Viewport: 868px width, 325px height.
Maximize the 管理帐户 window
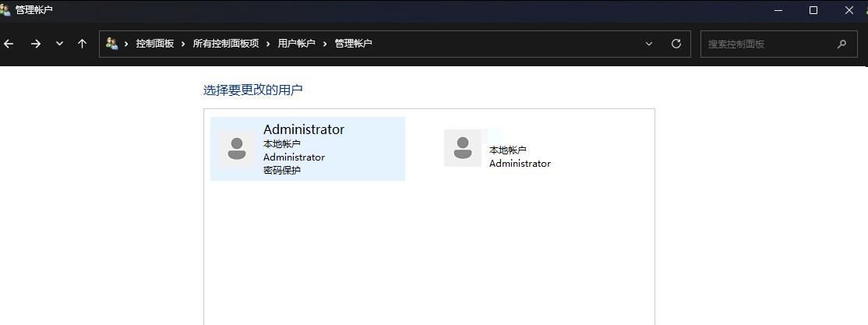tap(813, 10)
